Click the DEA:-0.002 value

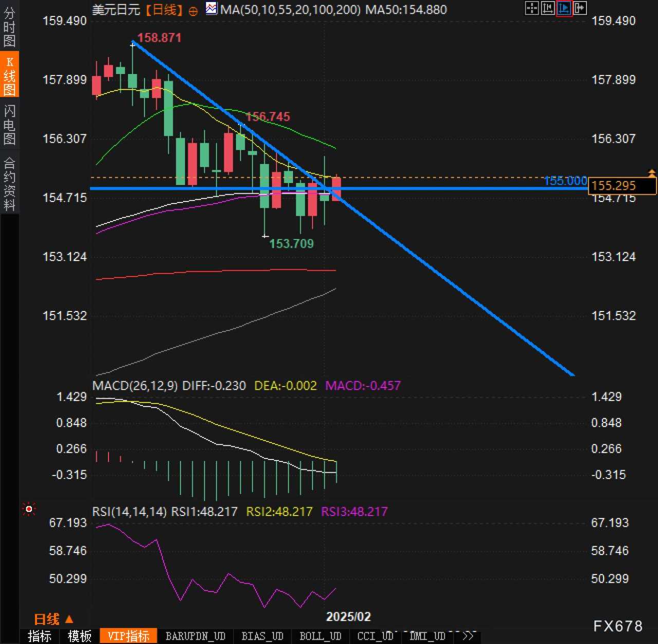tap(286, 385)
